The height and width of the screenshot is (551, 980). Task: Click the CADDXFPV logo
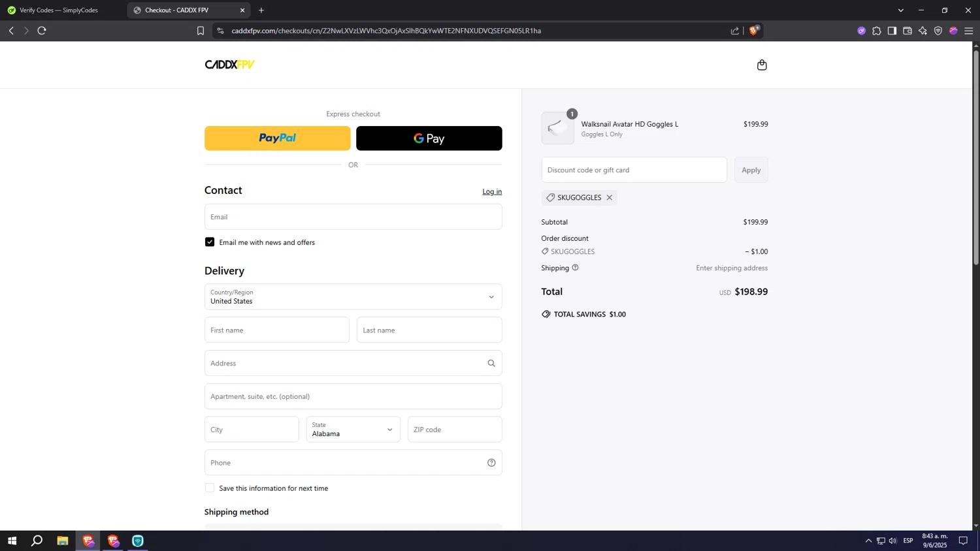230,65
